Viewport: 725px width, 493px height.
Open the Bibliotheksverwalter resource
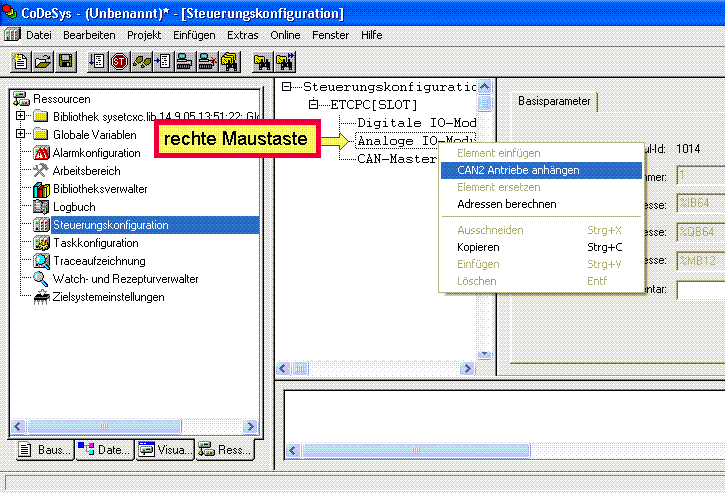click(x=100, y=189)
